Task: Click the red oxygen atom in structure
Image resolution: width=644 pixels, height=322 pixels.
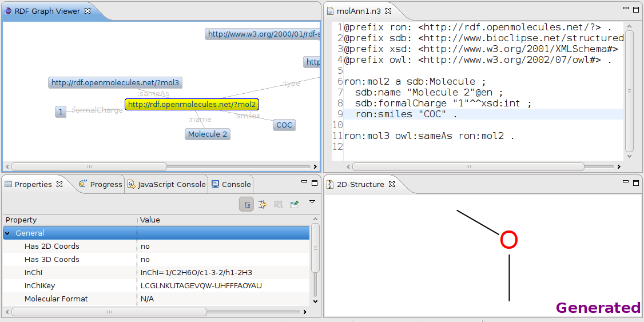Action: pos(508,240)
